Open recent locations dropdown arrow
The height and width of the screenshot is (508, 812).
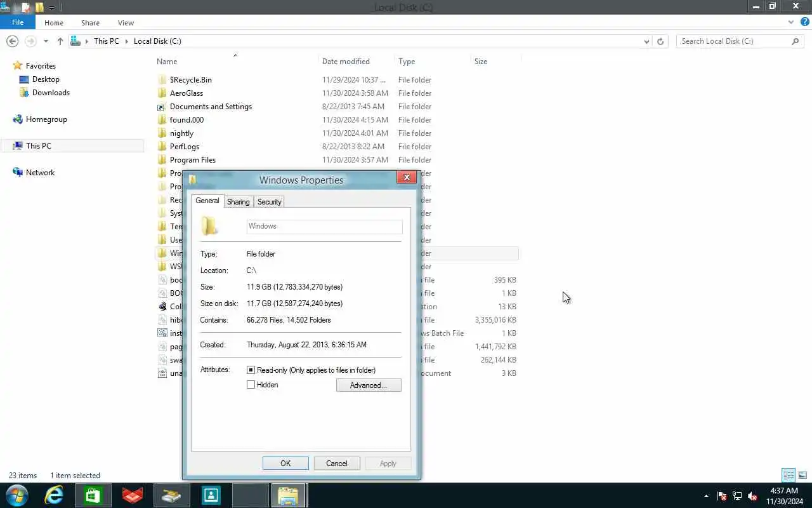click(x=46, y=41)
